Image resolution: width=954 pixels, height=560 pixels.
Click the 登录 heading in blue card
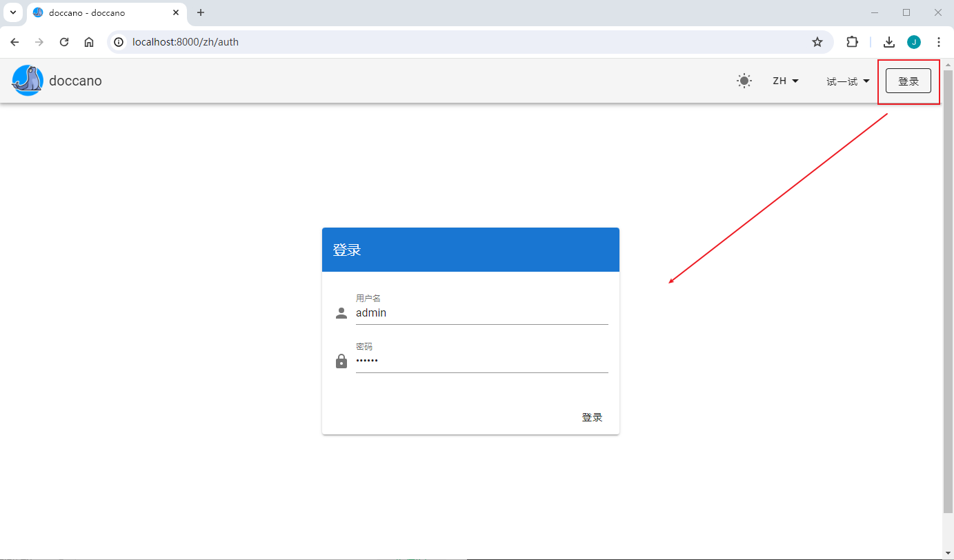click(x=347, y=250)
